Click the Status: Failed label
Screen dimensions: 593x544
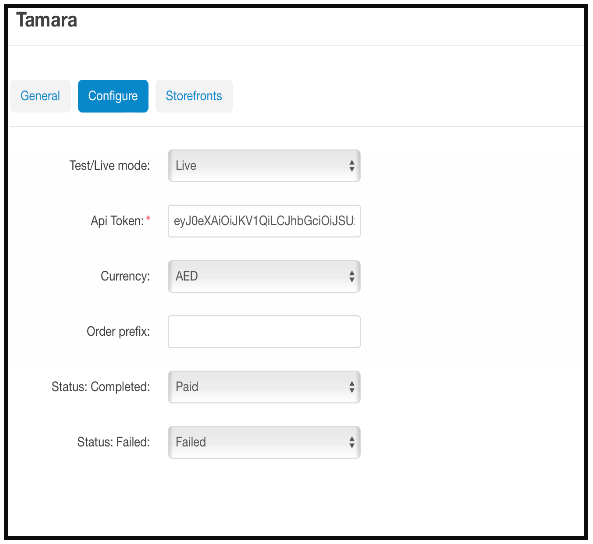(x=113, y=442)
